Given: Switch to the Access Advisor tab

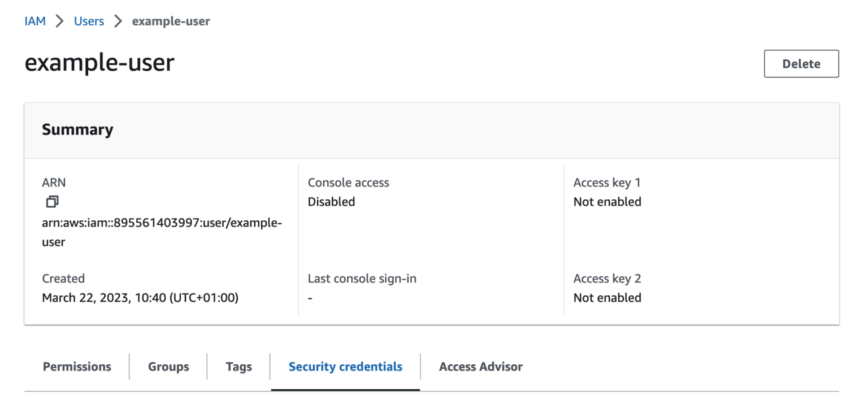Looking at the screenshot, I should pos(480,367).
